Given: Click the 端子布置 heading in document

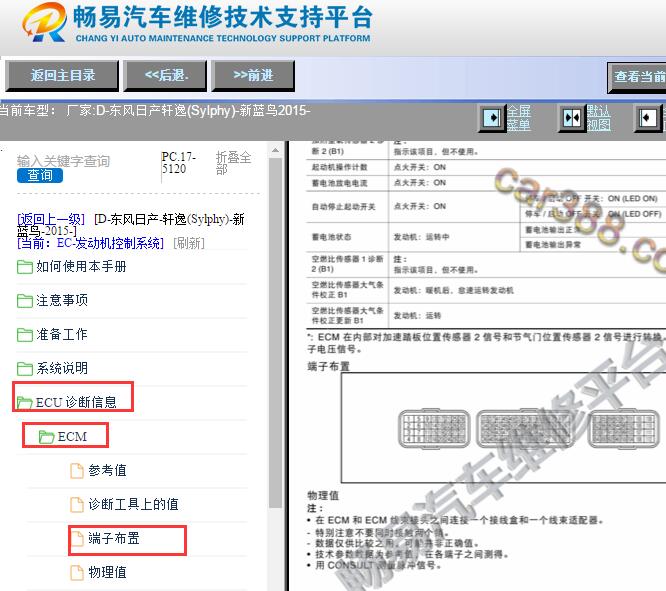Looking at the screenshot, I should [328, 366].
